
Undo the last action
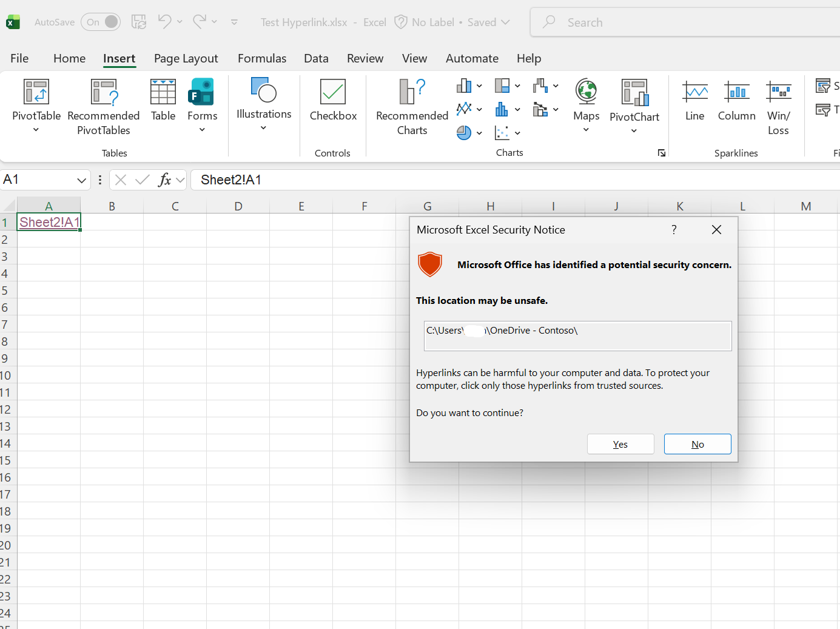(x=164, y=22)
